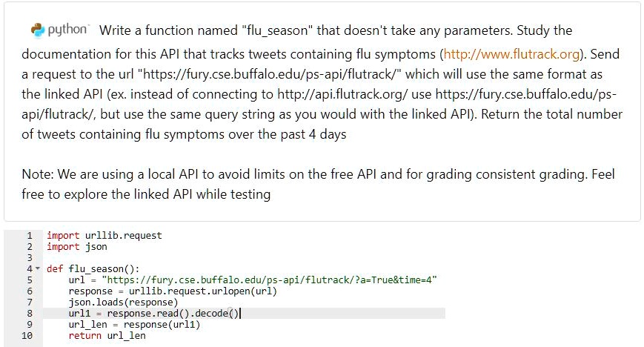Screen dimensions: 644x347
Task: Select line number 1 in gutter
Action: [x=30, y=236]
